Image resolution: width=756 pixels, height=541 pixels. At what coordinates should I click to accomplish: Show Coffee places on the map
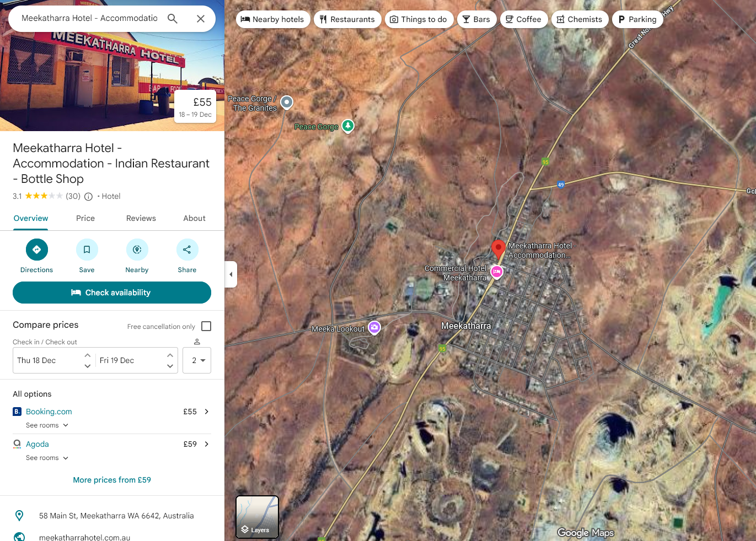pyautogui.click(x=524, y=19)
